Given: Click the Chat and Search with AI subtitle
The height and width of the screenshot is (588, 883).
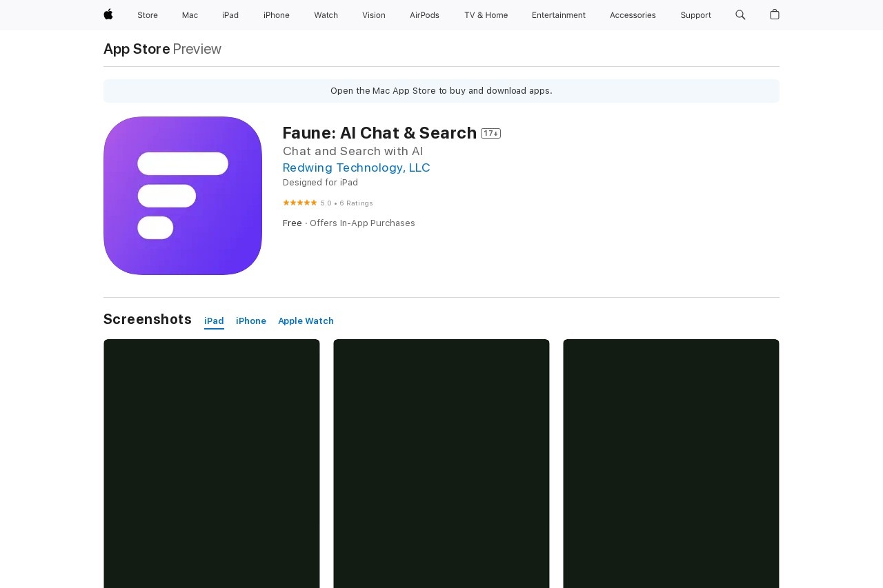Looking at the screenshot, I should coord(353,151).
